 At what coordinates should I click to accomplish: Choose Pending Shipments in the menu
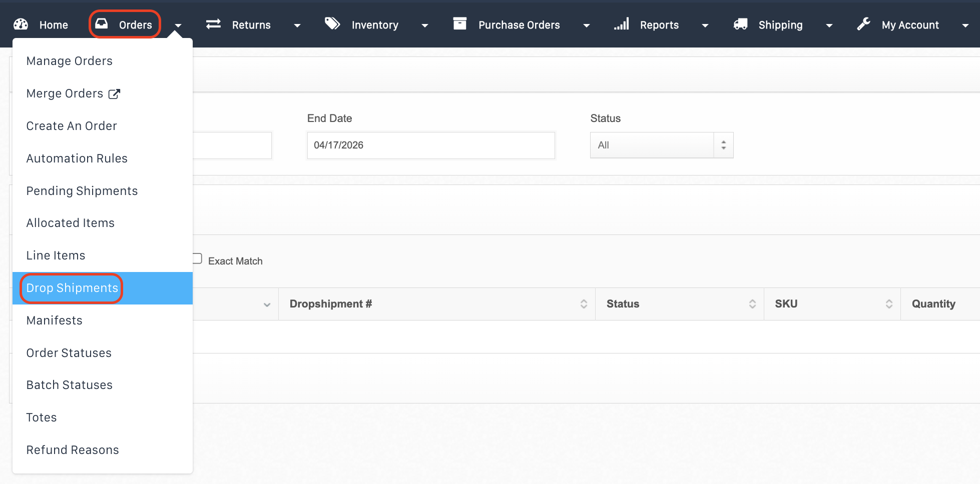(x=82, y=191)
